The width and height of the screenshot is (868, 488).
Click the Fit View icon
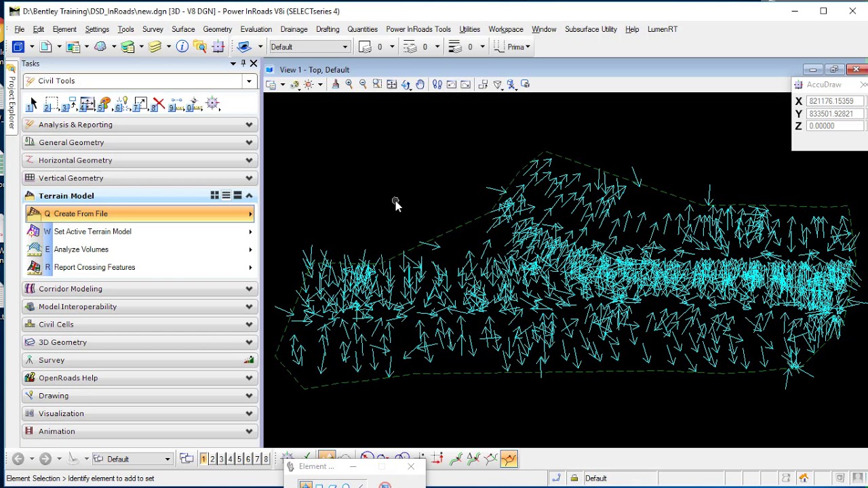(392, 85)
